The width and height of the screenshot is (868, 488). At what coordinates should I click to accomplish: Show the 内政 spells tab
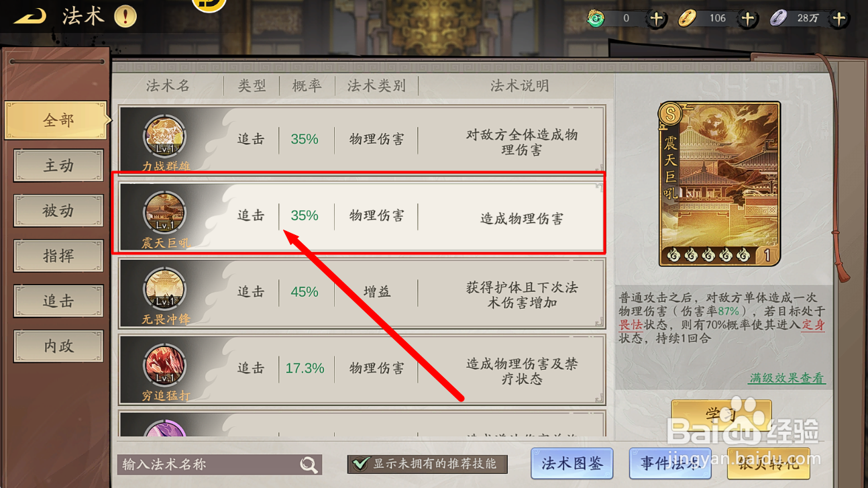coord(58,346)
